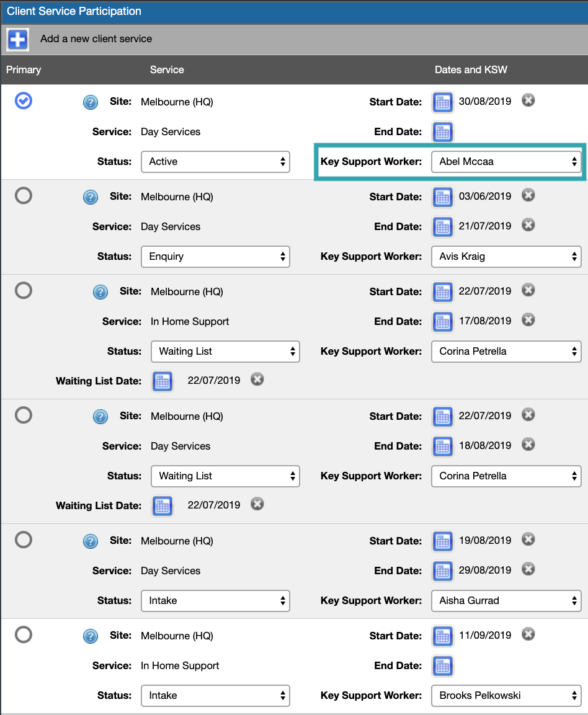Change Key Support Worker from Avis Kraig
This screenshot has width=588, height=715.
(x=506, y=256)
